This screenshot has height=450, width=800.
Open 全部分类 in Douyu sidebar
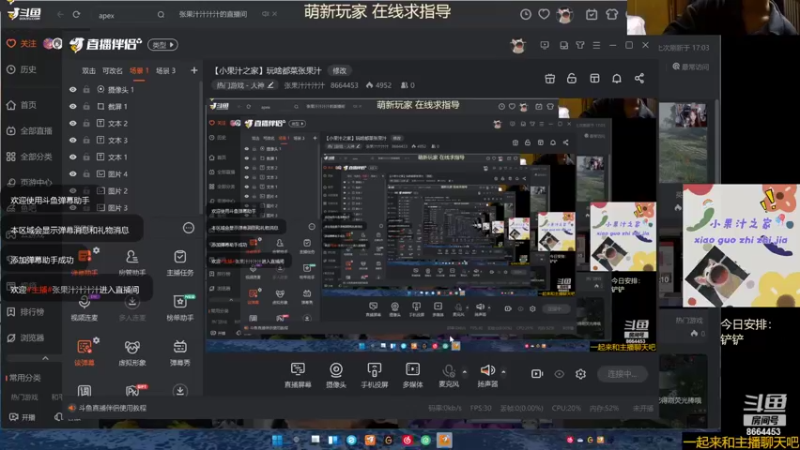click(x=30, y=157)
